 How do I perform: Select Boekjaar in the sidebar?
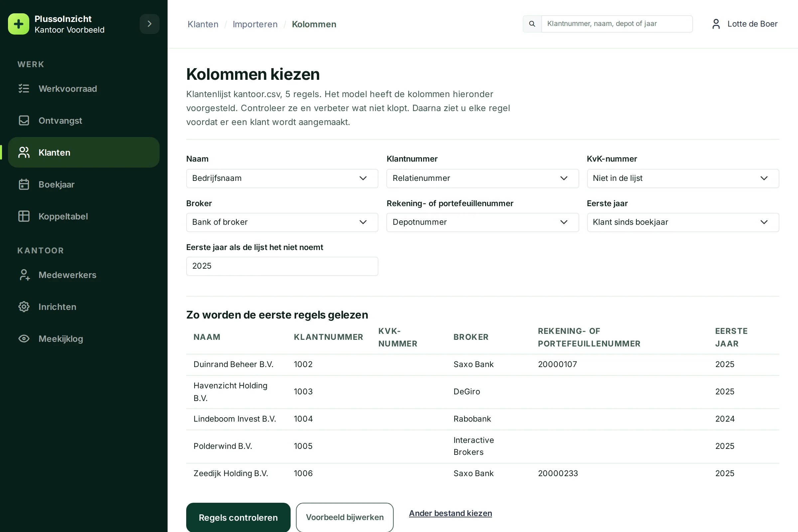click(84, 184)
